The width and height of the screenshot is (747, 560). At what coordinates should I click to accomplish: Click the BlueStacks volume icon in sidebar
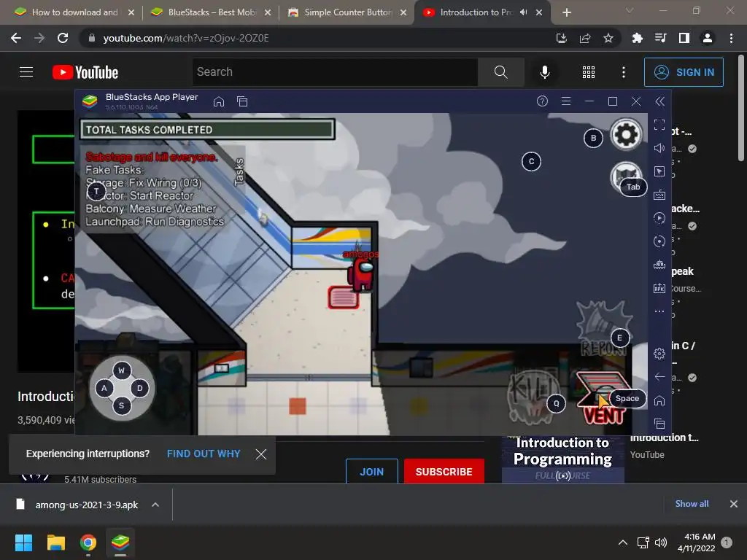point(659,148)
